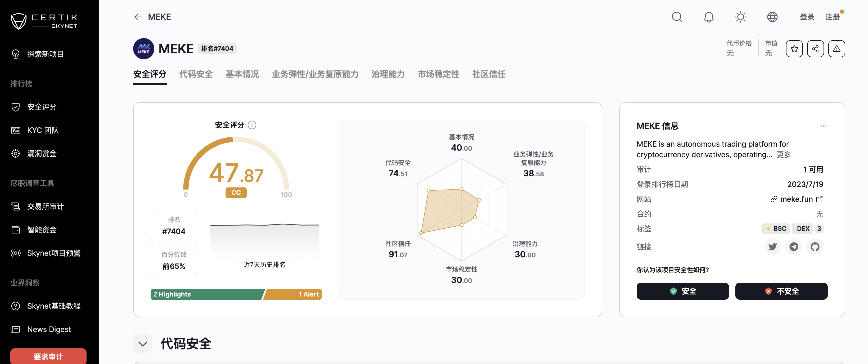Open the notifications bell
The image size is (868, 364).
tap(709, 17)
